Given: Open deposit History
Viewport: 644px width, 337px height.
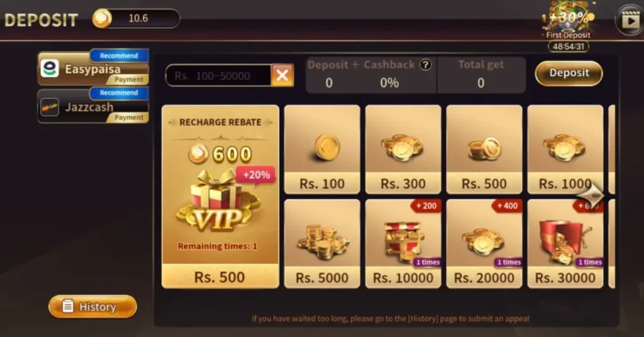Looking at the screenshot, I should pyautogui.click(x=92, y=306).
